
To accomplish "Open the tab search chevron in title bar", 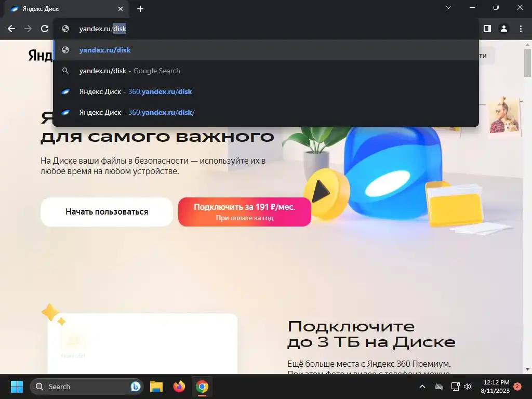I will tap(448, 7).
